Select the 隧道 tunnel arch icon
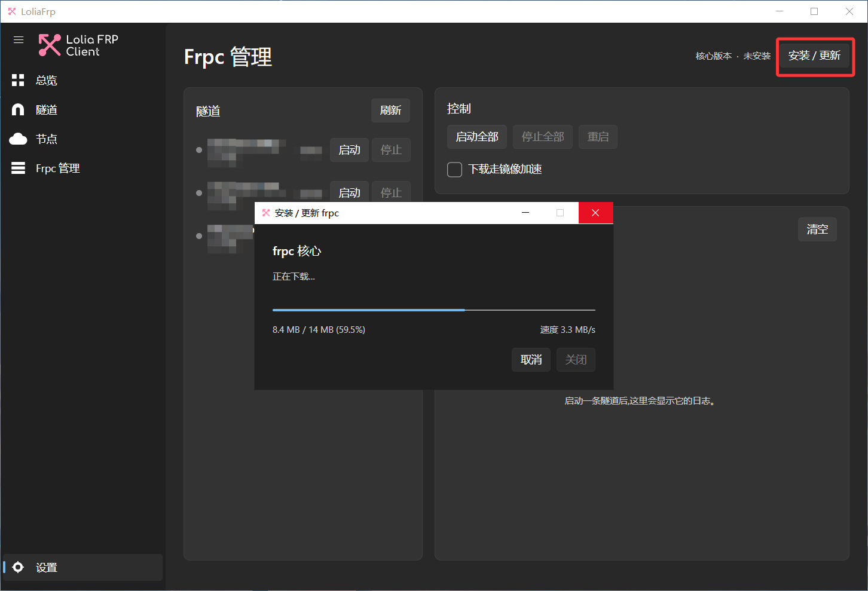Image resolution: width=868 pixels, height=591 pixels. tap(18, 109)
